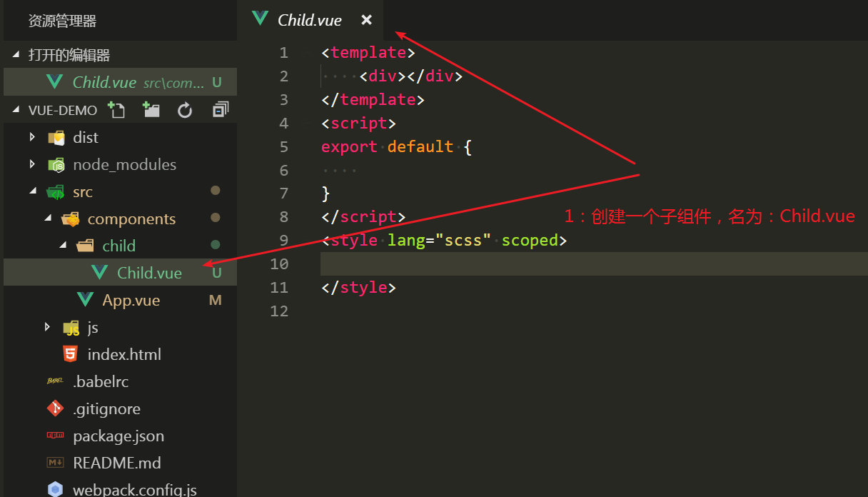
Task: Click the Collapse All folders icon
Action: [x=221, y=110]
